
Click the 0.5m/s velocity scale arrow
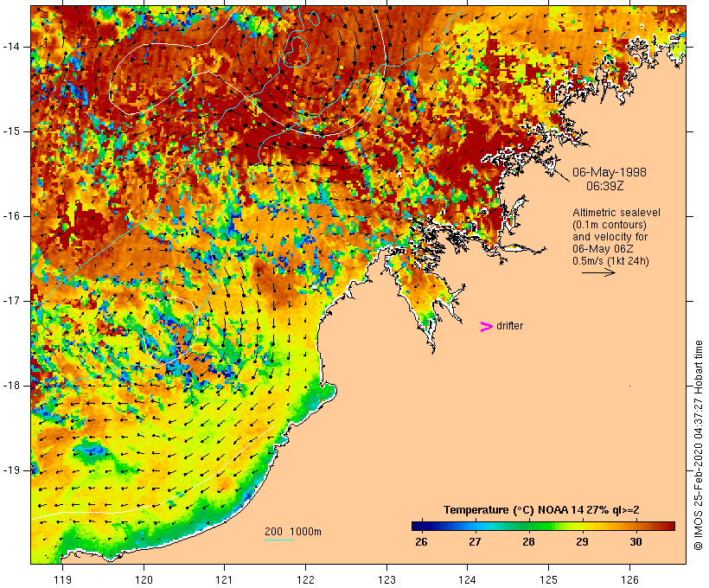pos(598,272)
